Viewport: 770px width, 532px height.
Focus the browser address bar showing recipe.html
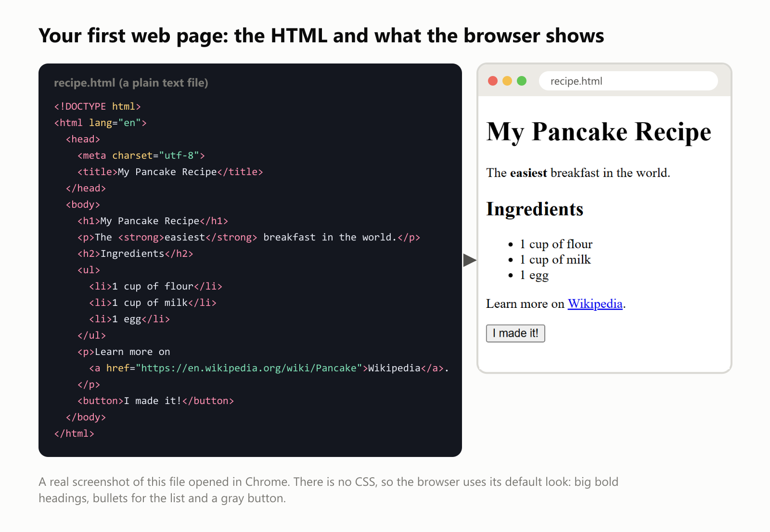coord(628,81)
